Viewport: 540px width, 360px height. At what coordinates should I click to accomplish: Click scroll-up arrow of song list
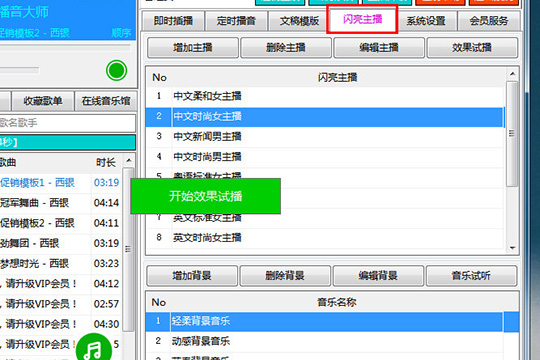(128, 160)
